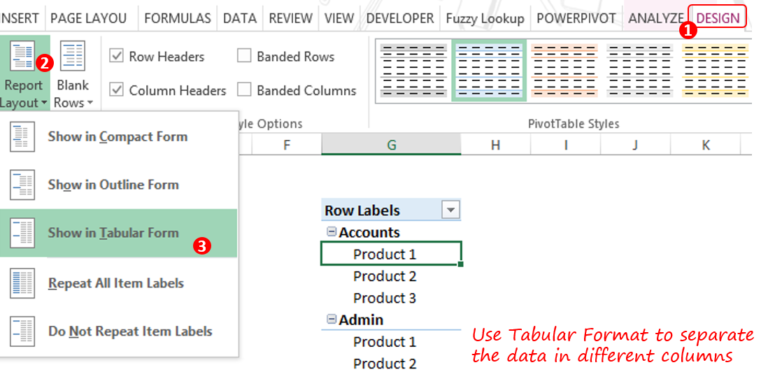The height and width of the screenshot is (379, 768).
Task: Switch to the REVIEW tab
Action: coord(290,18)
